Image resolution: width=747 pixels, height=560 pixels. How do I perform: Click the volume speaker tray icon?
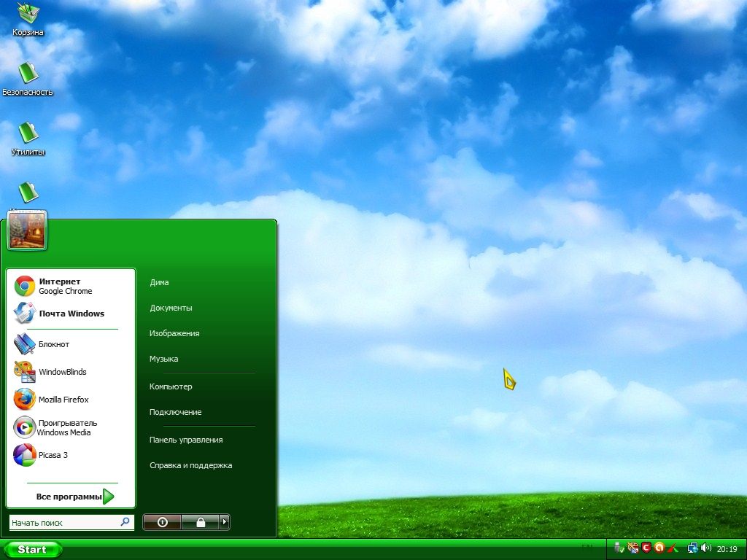(x=706, y=548)
